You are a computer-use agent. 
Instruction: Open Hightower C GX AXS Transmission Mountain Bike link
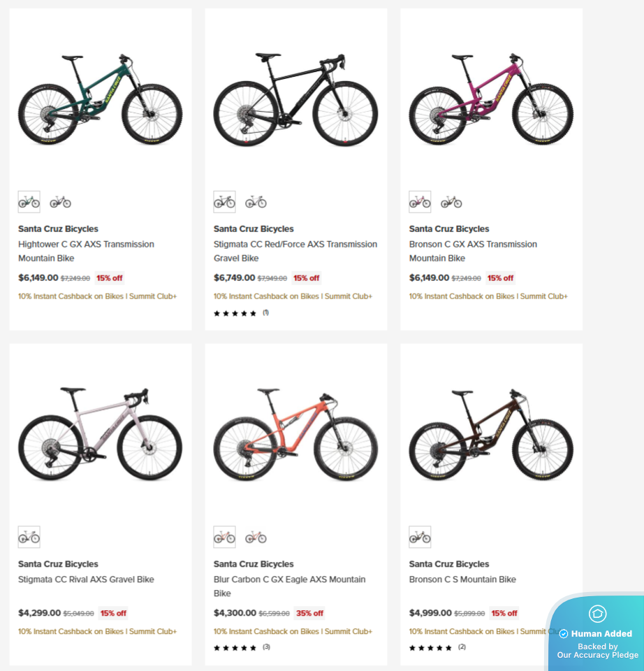pyautogui.click(x=86, y=251)
